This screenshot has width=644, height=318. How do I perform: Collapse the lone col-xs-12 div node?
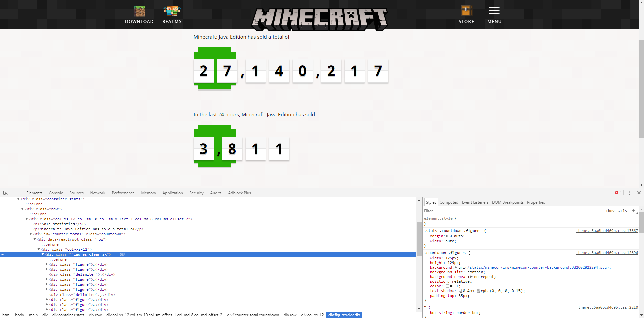coord(39,249)
